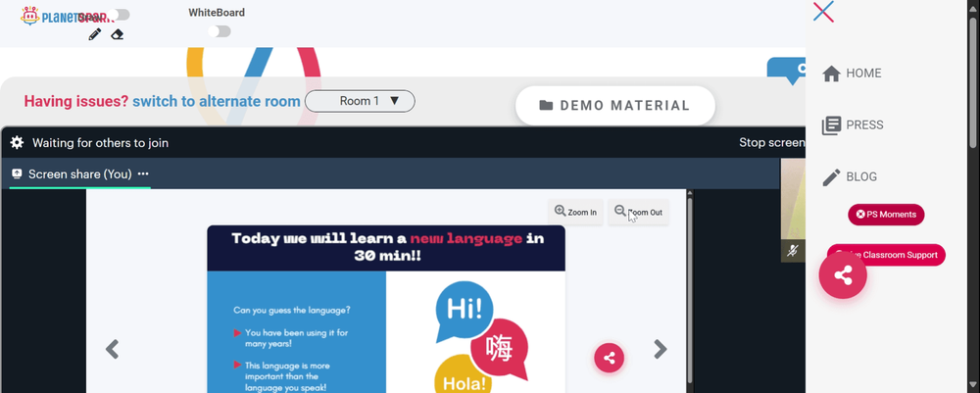Open the meeting settings gear
Screen dimensions: 980x393
(17, 142)
